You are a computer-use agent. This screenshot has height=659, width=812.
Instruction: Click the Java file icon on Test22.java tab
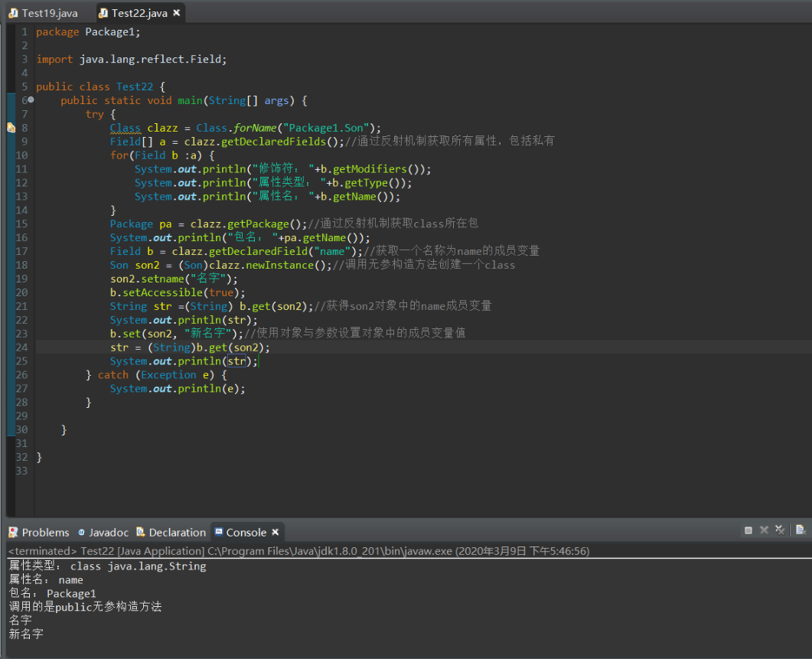coord(103,13)
